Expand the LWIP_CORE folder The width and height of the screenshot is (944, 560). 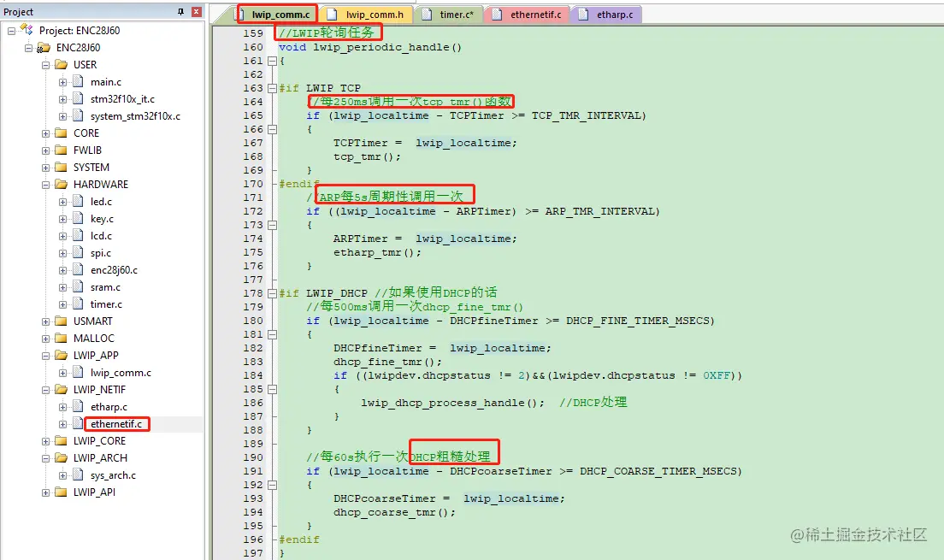(x=46, y=441)
